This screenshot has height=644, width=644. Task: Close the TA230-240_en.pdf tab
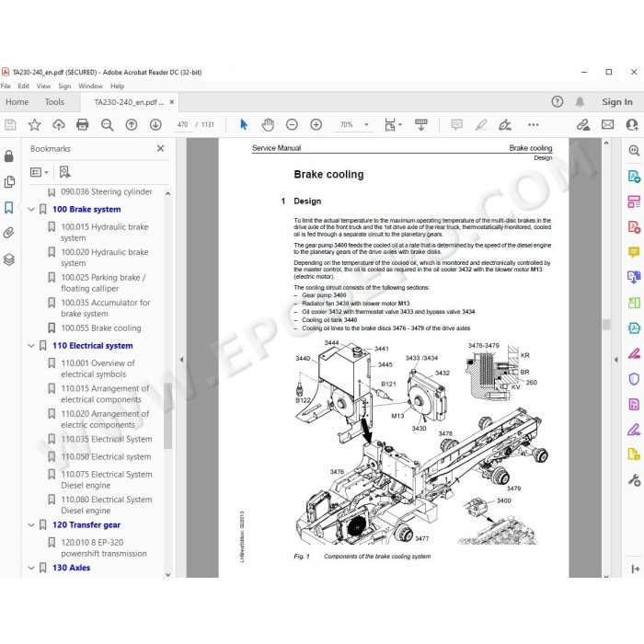[x=172, y=102]
